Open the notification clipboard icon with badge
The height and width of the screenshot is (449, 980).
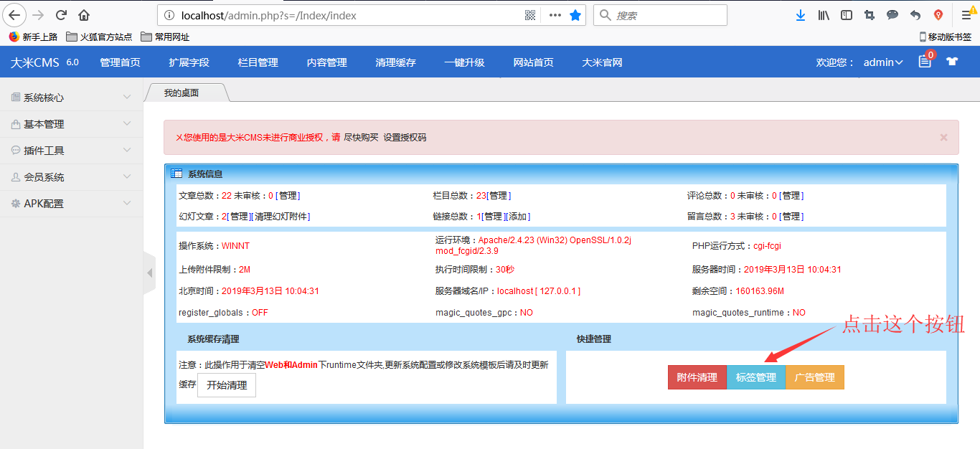tap(925, 62)
